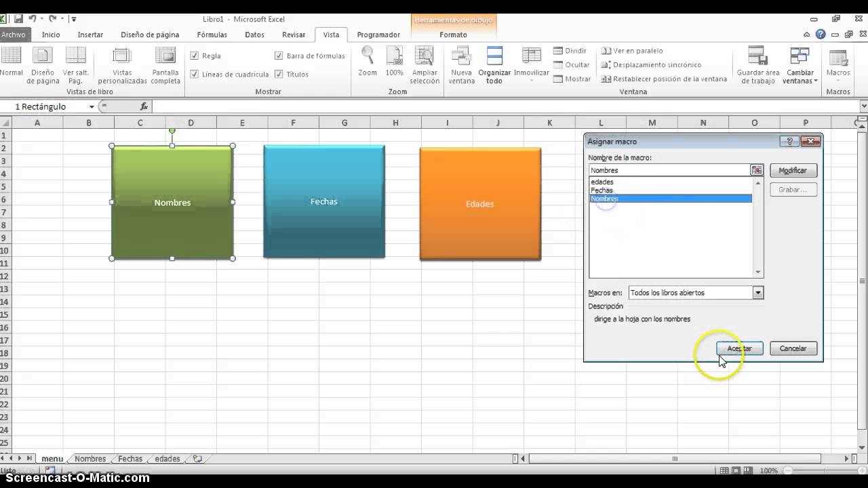
Task: Click the undo arrow icon
Action: 32,19
